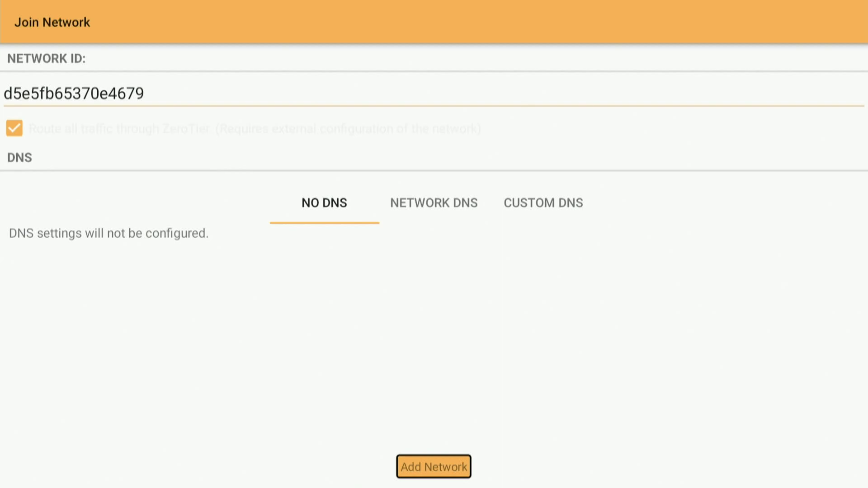Click the DNS section header
The height and width of the screenshot is (488, 868).
[x=19, y=158]
